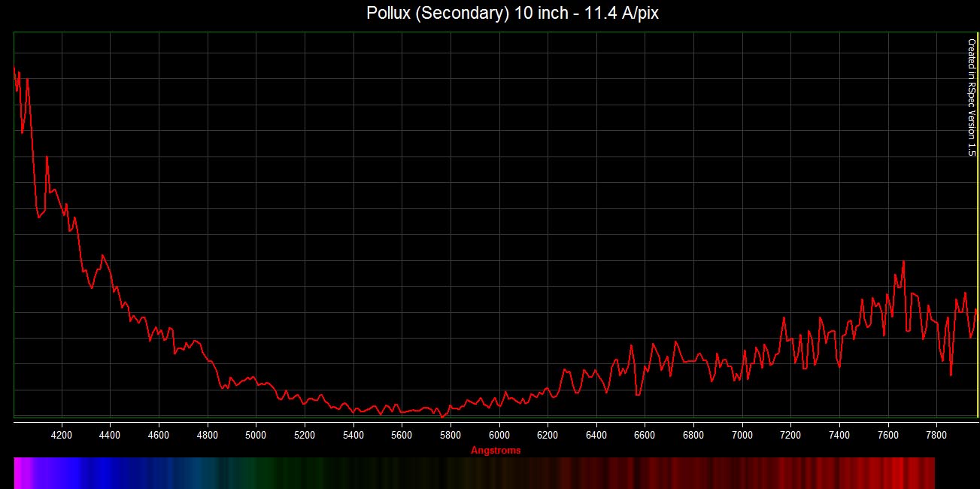Select the 4200 wavelength tick label
Viewport: 980px width, 489px height.
(x=62, y=435)
